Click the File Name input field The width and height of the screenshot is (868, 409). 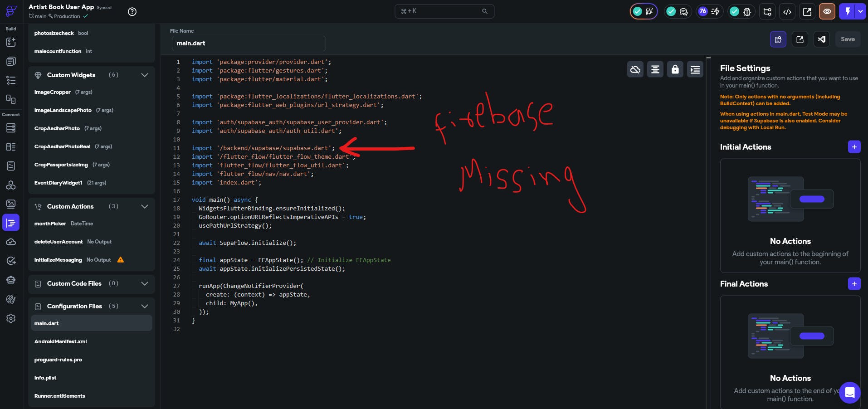(x=249, y=44)
